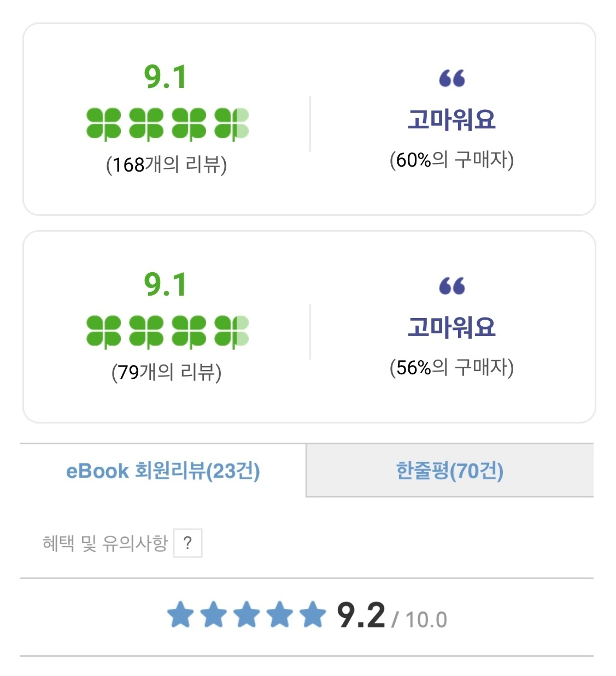Click the first clover icon in top card
This screenshot has width=616, height=676.
103,124
